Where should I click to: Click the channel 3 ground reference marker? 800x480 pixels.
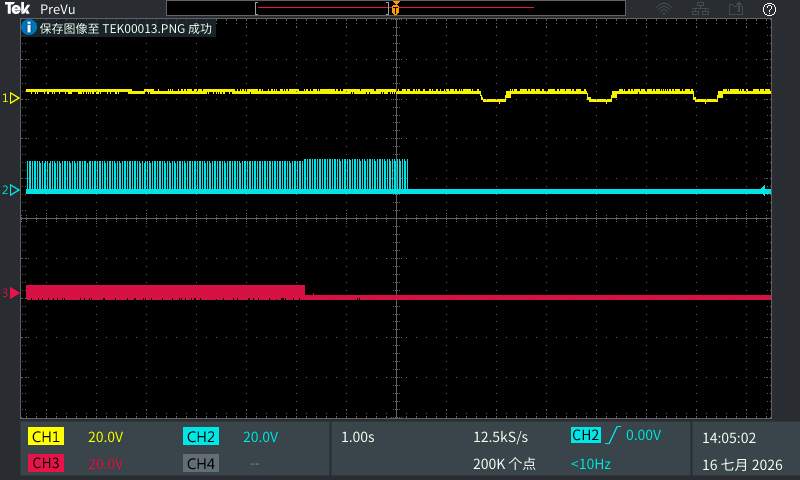[x=11, y=293]
